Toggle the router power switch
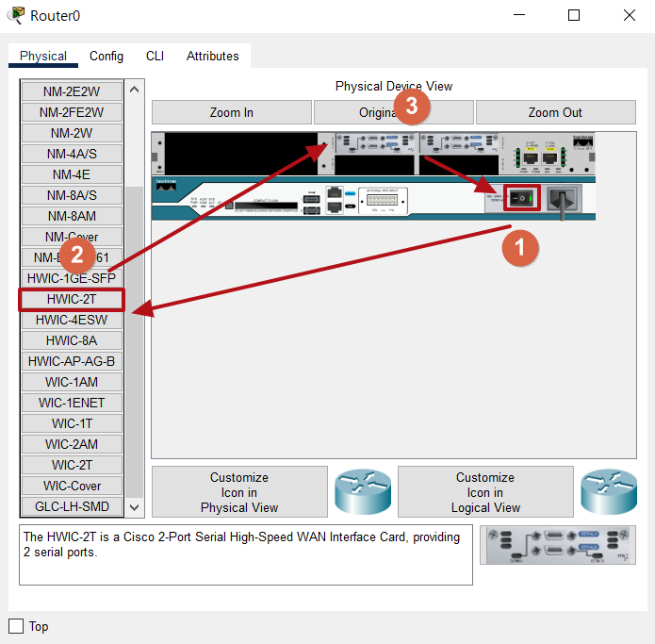This screenshot has height=644, width=655. [x=522, y=198]
